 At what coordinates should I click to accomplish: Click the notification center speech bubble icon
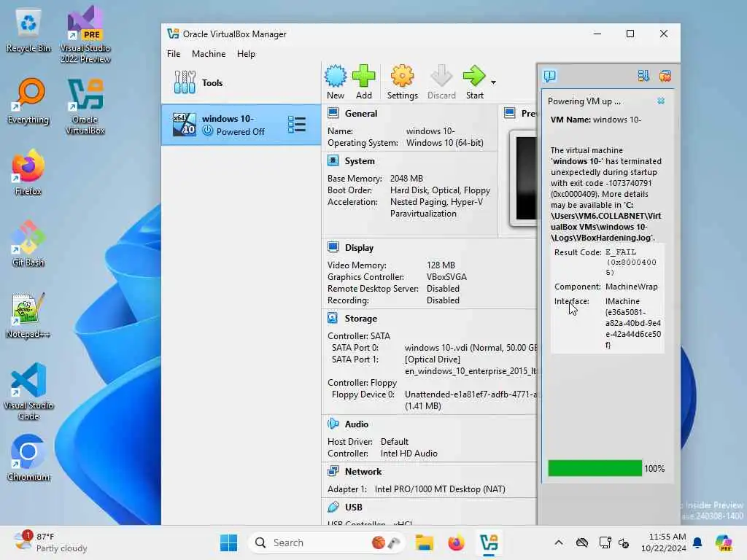[549, 76]
